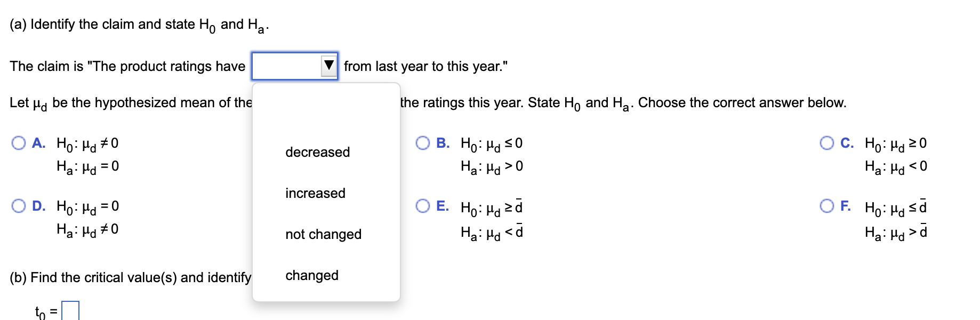Choose 'changed' from the open dropdown list
980x320 pixels.
[x=311, y=275]
